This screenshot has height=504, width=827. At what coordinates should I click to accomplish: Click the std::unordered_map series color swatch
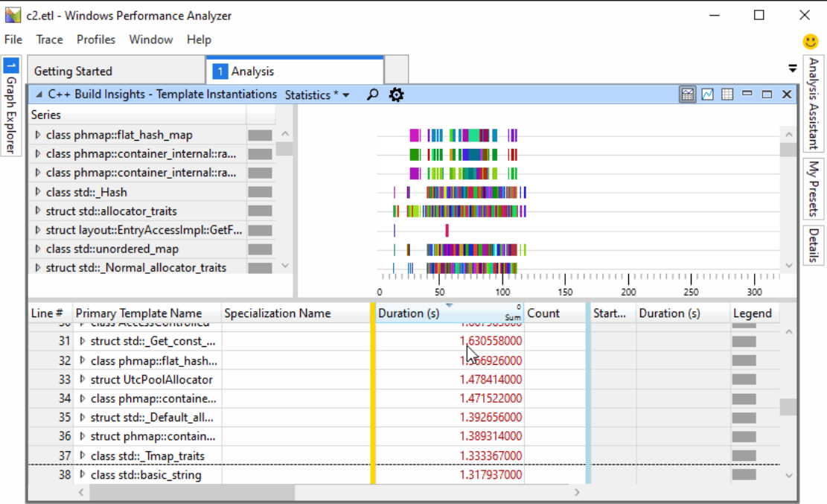[260, 249]
